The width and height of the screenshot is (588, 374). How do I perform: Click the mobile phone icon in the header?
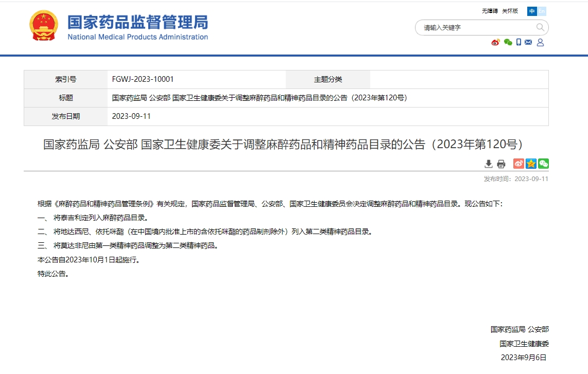518,42
